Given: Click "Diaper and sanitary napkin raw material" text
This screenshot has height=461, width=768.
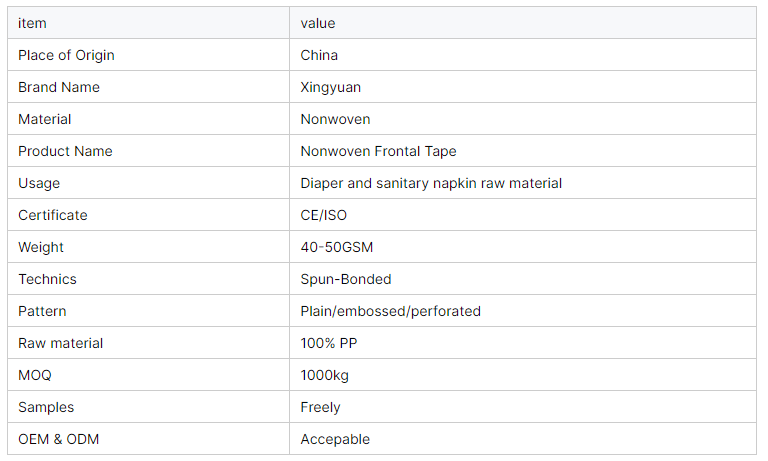Looking at the screenshot, I should pyautogui.click(x=431, y=183).
